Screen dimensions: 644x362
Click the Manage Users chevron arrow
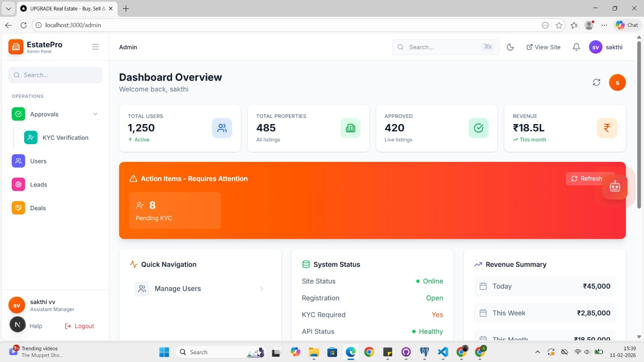(261, 289)
